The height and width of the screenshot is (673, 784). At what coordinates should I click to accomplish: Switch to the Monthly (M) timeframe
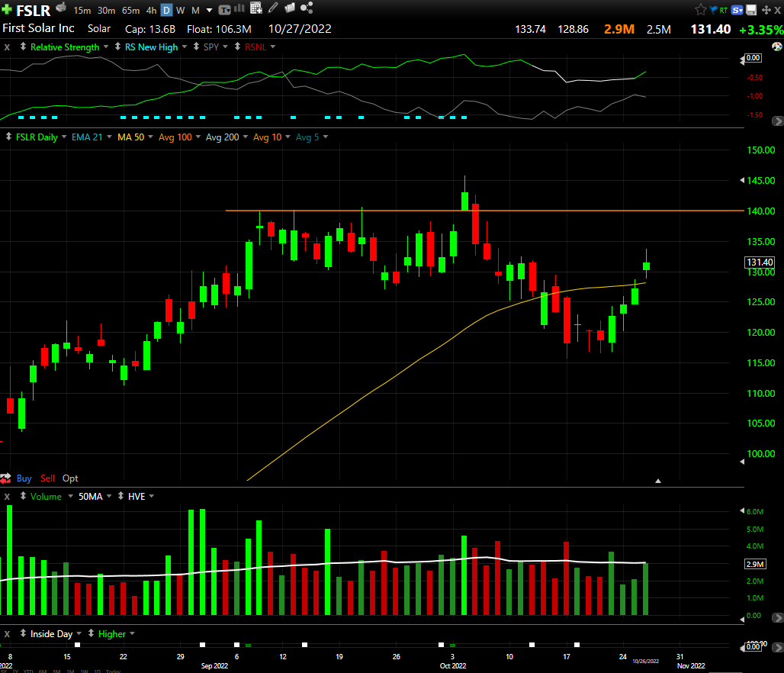pos(195,10)
